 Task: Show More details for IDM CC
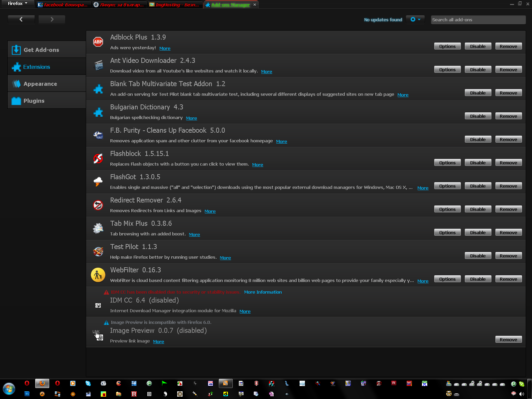pyautogui.click(x=245, y=311)
